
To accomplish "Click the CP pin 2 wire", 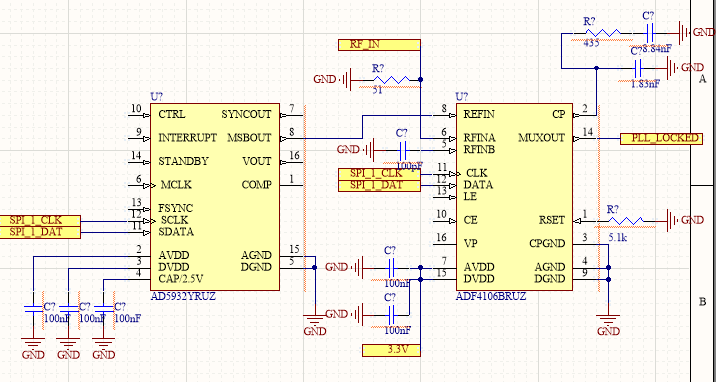I will click(584, 115).
